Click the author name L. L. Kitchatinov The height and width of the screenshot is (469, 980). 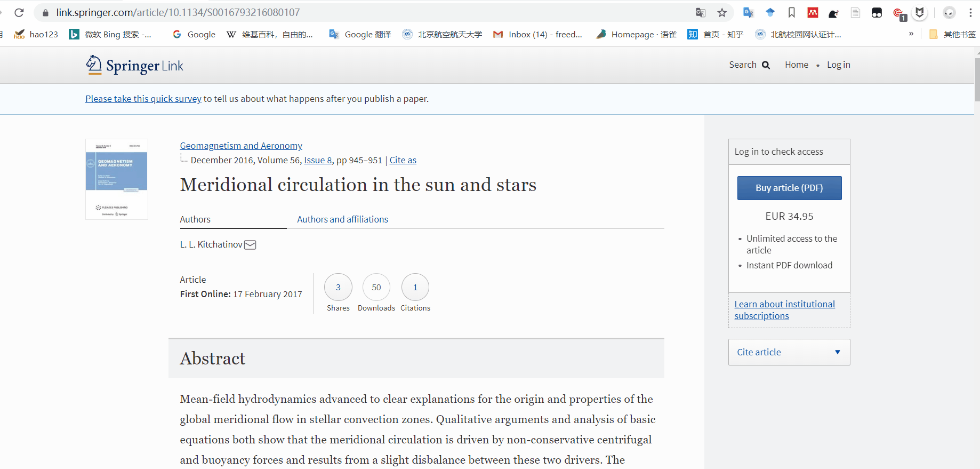pyautogui.click(x=211, y=244)
